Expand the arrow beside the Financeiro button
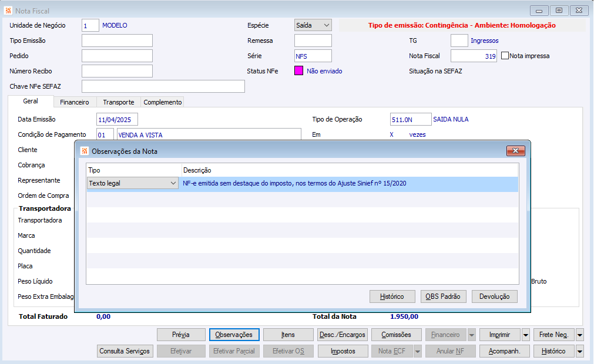The height and width of the screenshot is (364, 594). tap(472, 335)
